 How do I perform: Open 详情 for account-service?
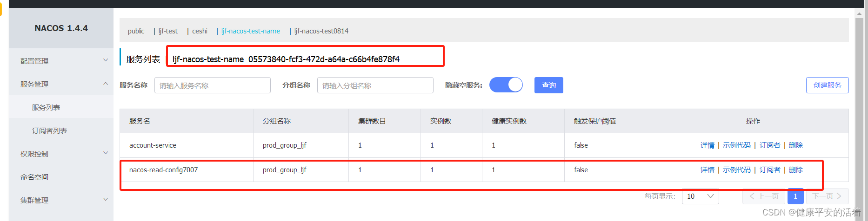point(708,145)
